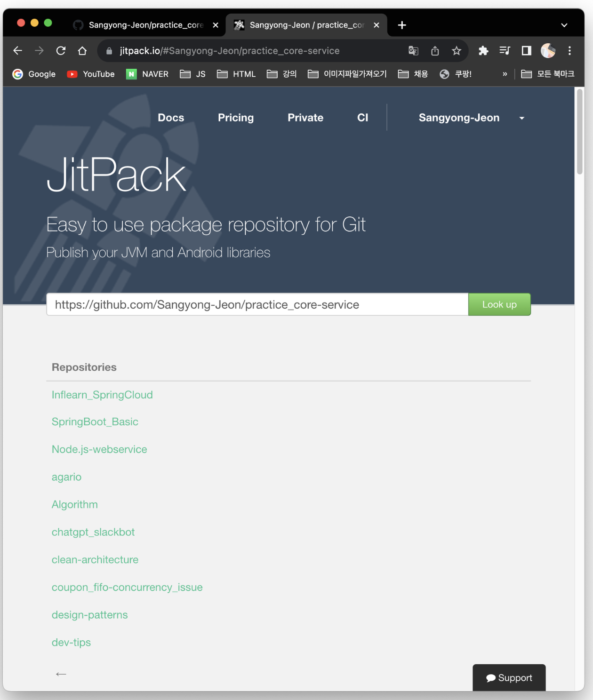
Task: Click the JitPack logo title
Action: click(x=116, y=175)
